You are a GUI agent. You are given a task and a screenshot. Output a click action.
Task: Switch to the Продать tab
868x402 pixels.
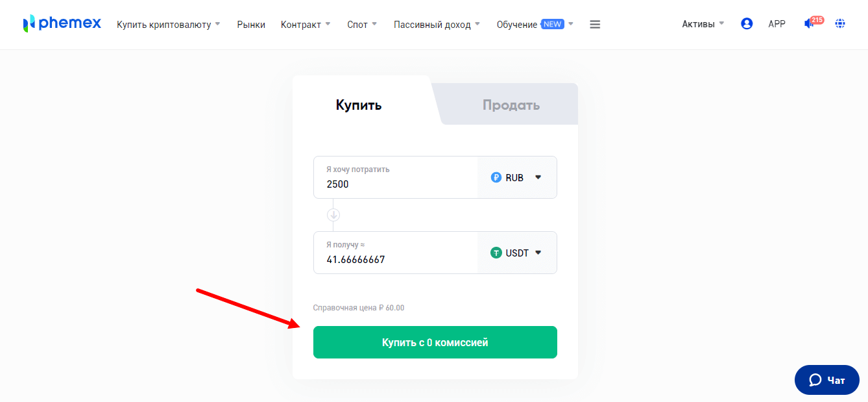[511, 105]
